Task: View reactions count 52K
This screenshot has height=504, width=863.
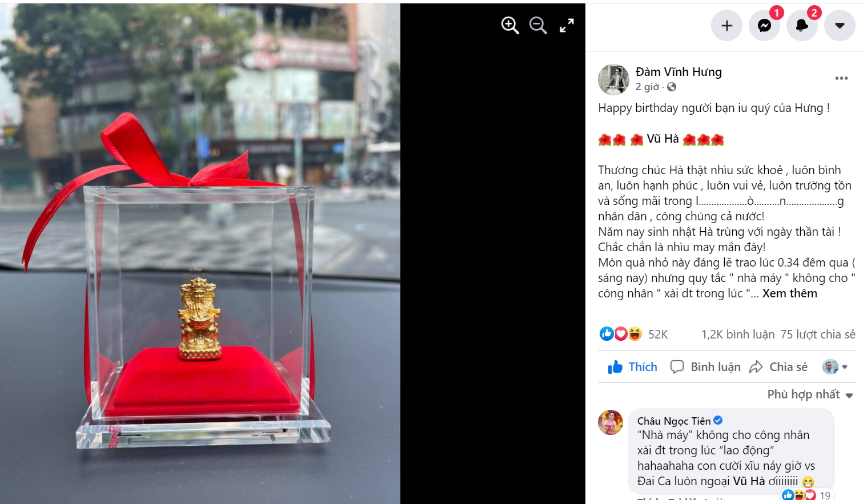Action: pos(658,334)
